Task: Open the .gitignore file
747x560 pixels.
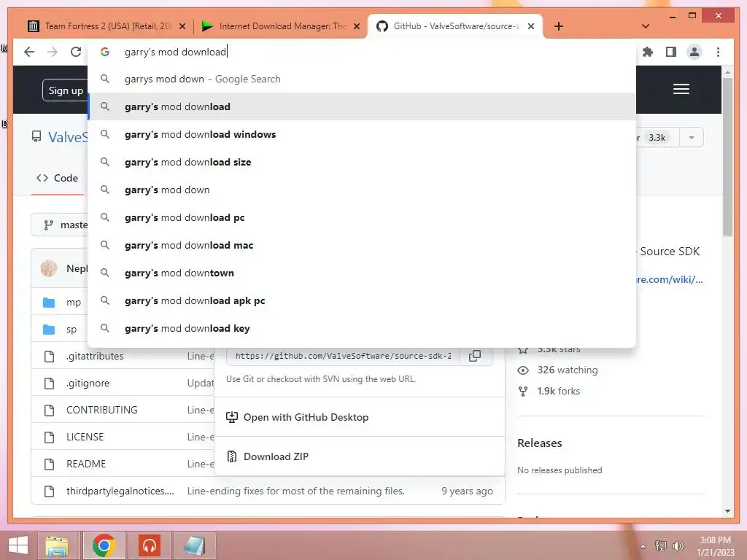Action: (88, 384)
